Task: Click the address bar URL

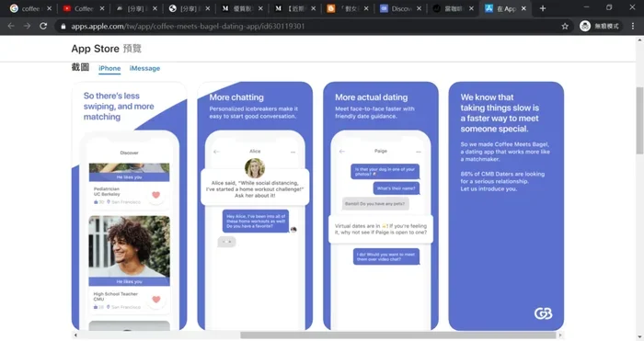Action: (188, 27)
